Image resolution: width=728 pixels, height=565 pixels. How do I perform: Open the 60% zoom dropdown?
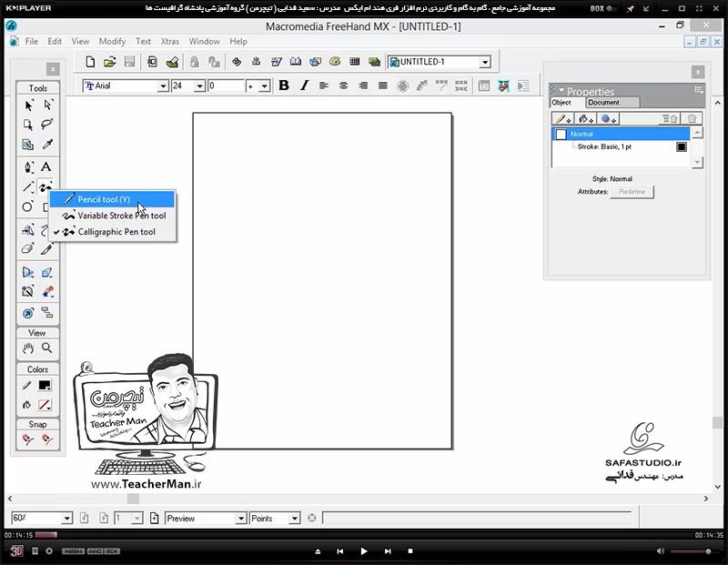tap(66, 518)
